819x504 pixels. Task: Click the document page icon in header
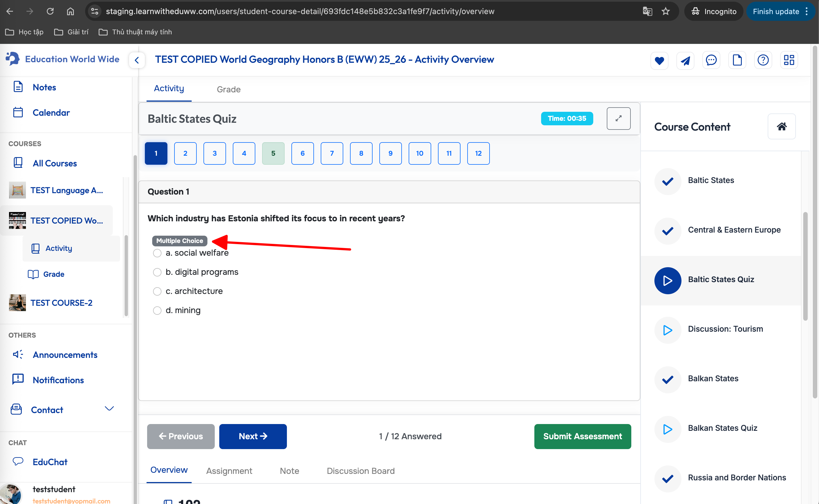click(x=737, y=60)
